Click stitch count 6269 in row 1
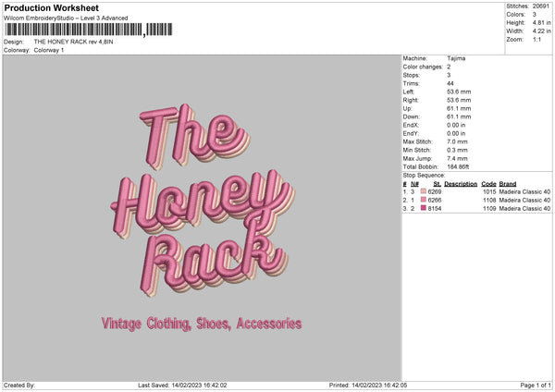 (435, 191)
